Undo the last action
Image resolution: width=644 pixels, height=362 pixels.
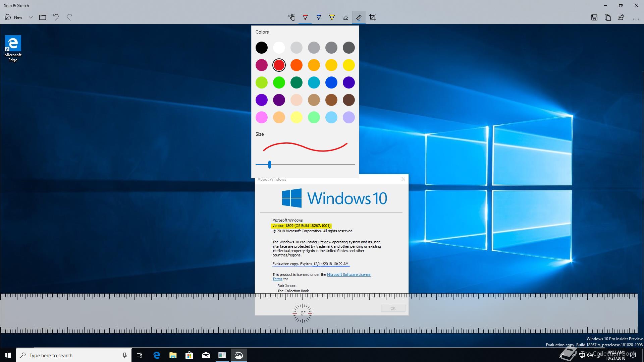(56, 17)
